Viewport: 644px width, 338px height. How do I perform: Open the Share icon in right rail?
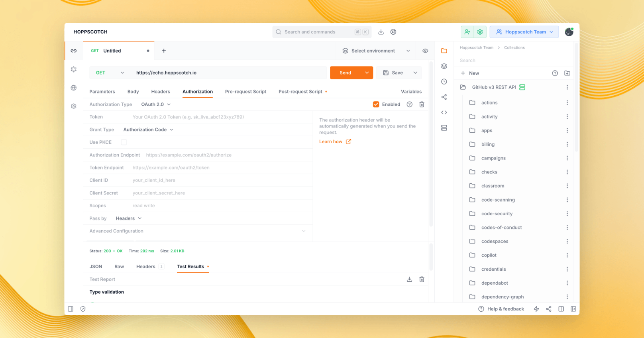pos(444,97)
